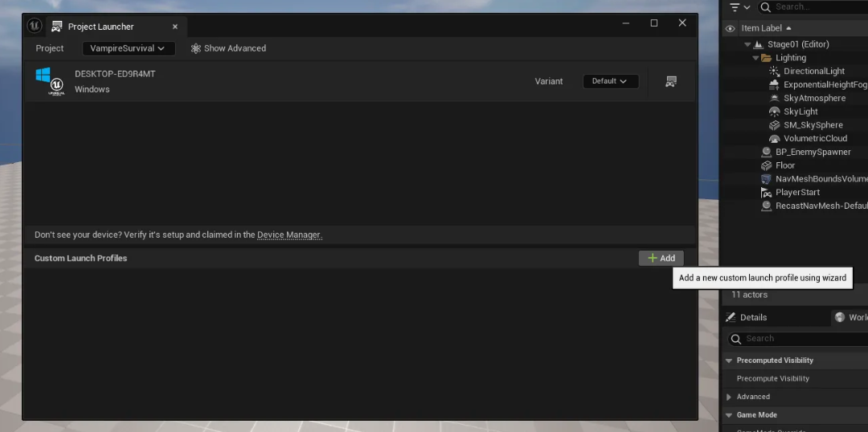Click the VolumetricCloud icon

775,138
